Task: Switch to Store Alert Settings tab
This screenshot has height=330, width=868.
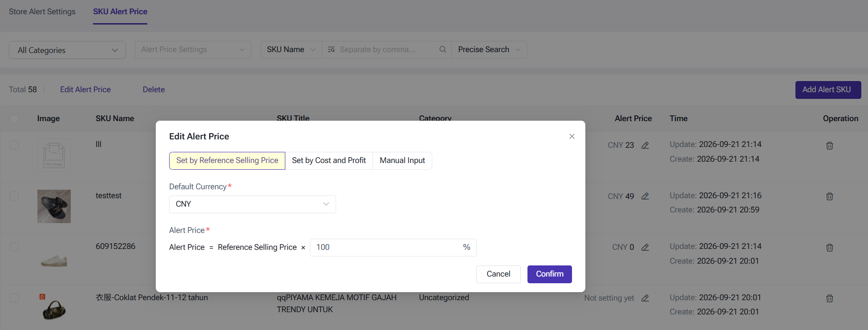Action: point(42,12)
